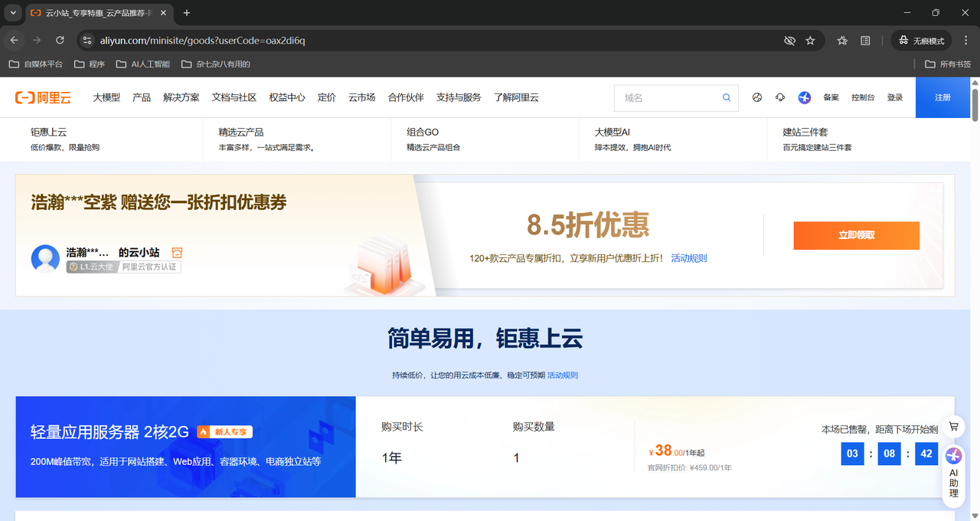Click the 控制台 link in the header
The height and width of the screenshot is (521, 980).
pyautogui.click(x=863, y=97)
